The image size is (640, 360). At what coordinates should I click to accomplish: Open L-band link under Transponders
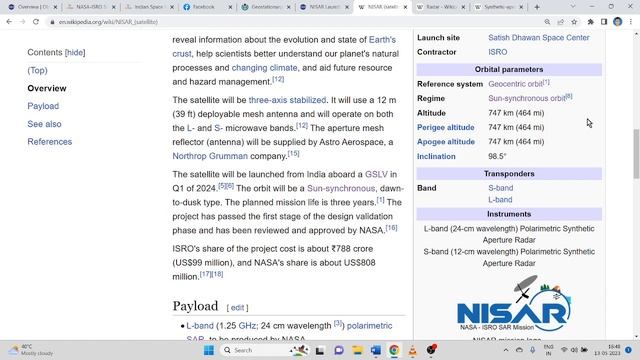tap(500, 200)
